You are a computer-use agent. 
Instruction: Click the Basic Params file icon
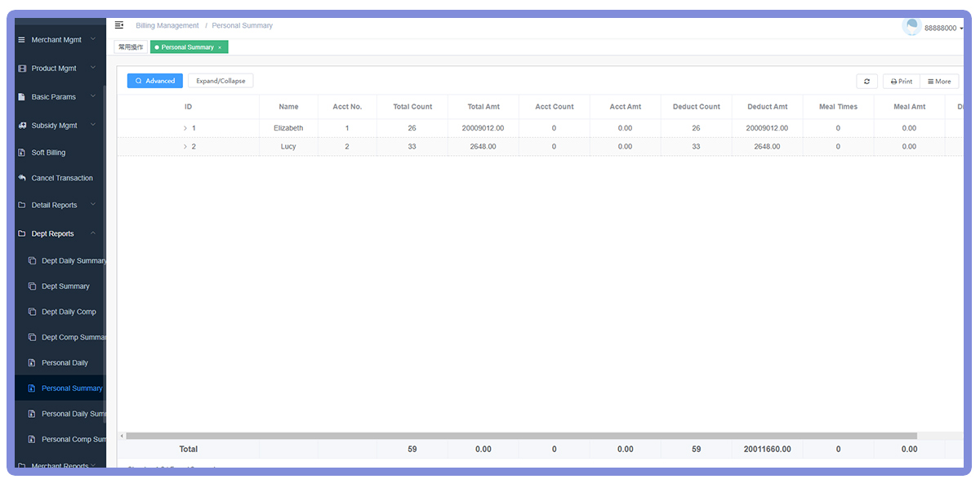point(22,97)
